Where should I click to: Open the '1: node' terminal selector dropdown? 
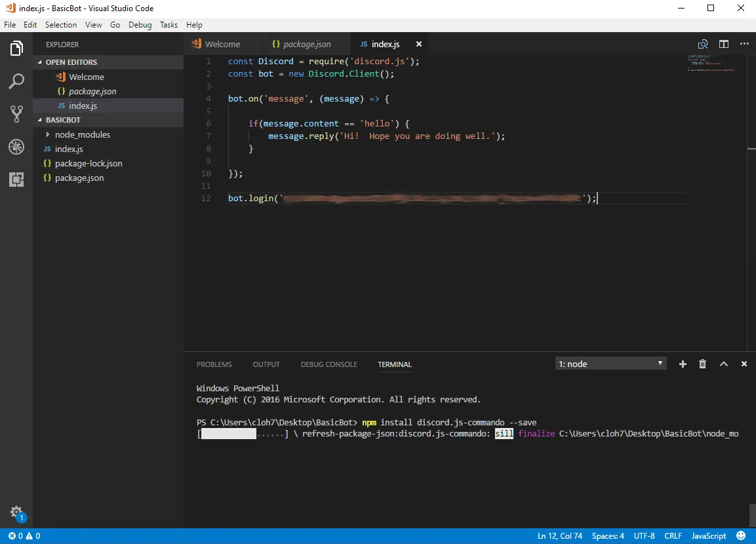coord(610,364)
